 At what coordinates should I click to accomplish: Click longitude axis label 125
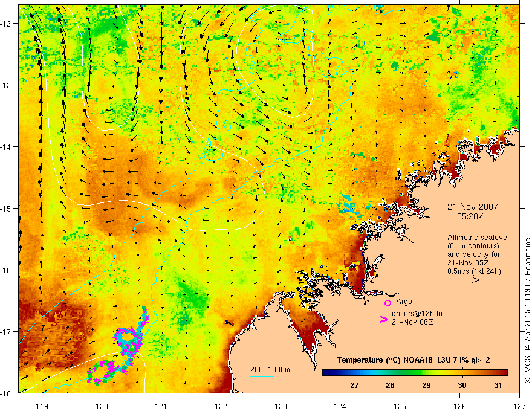400,406
